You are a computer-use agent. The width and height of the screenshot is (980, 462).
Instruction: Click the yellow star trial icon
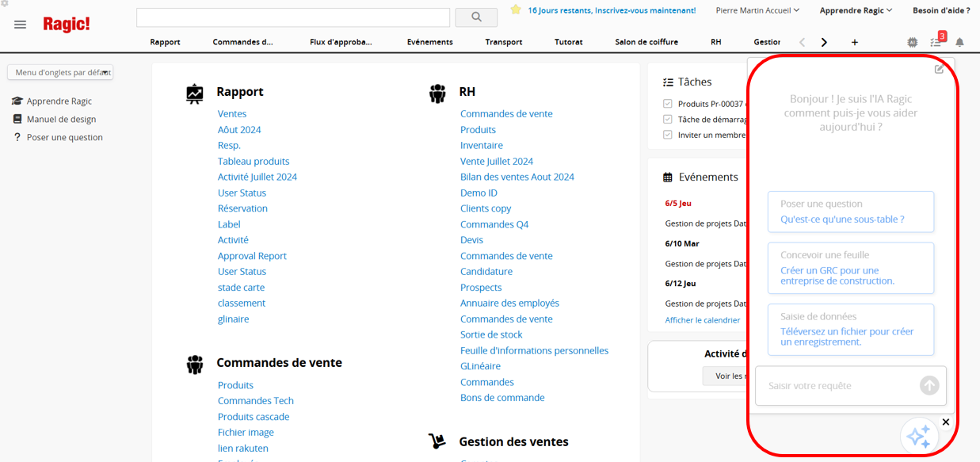click(x=516, y=10)
